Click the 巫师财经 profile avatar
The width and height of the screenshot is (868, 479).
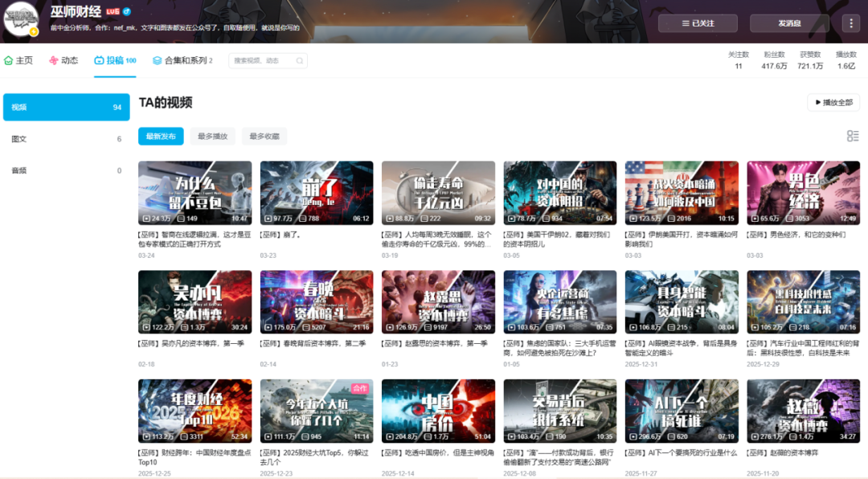coord(21,18)
